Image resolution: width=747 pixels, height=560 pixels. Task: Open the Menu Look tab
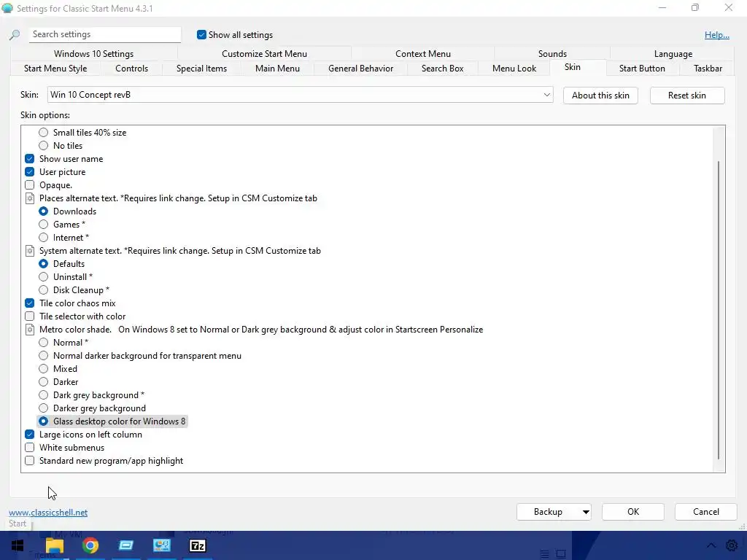pos(514,68)
